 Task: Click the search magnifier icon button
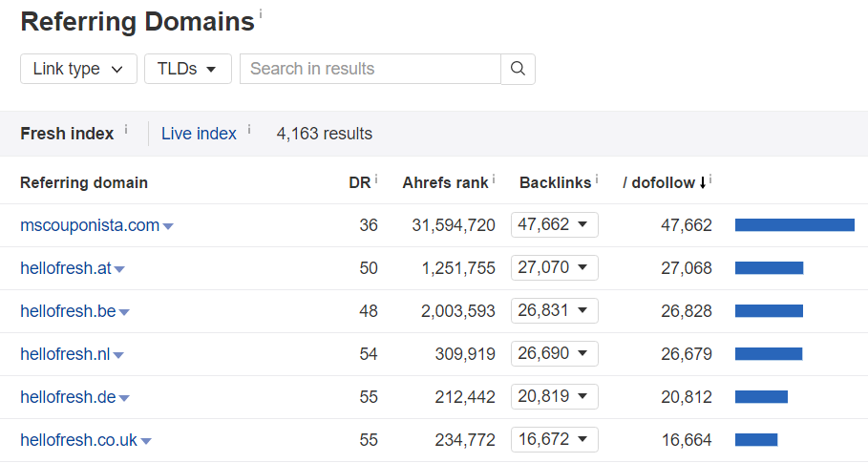[518, 69]
